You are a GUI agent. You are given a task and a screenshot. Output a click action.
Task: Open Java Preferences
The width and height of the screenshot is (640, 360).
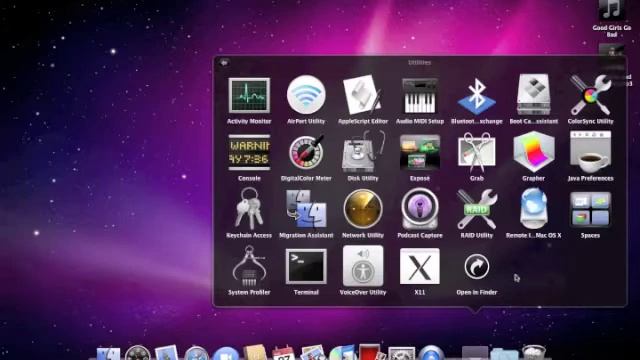click(x=590, y=152)
